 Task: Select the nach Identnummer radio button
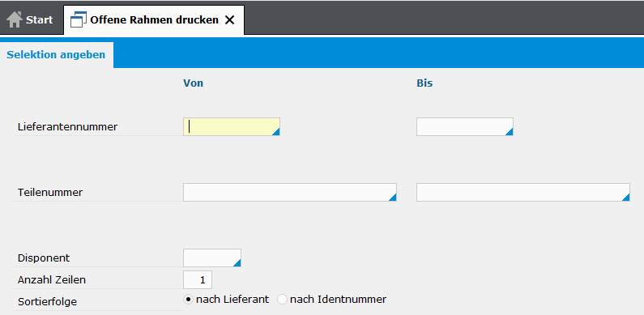(x=282, y=300)
